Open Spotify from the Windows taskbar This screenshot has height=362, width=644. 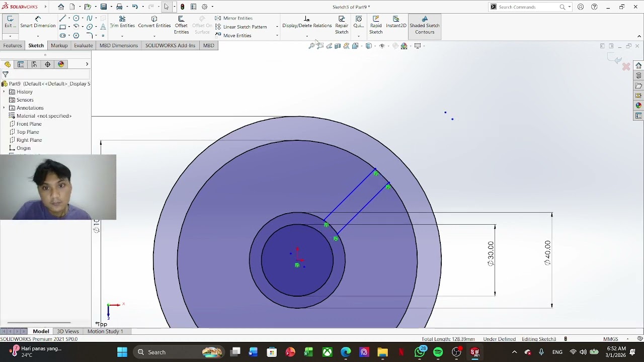tap(438, 352)
